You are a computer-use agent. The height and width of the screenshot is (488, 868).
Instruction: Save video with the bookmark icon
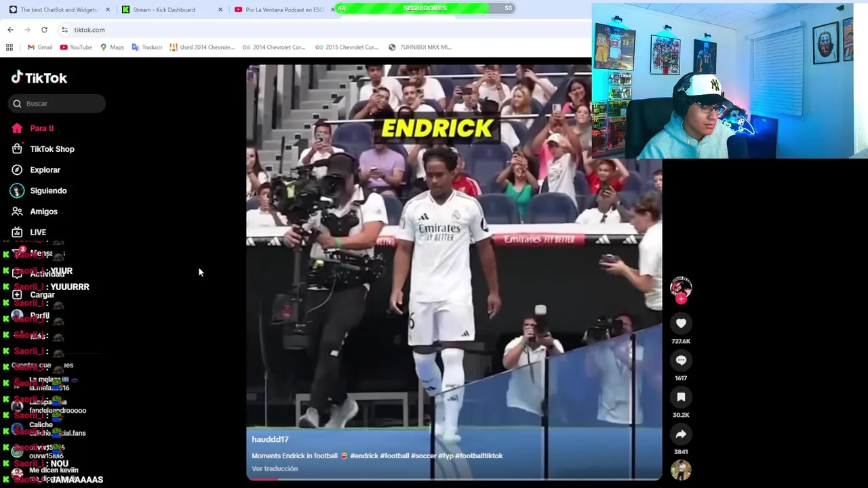pos(681,397)
